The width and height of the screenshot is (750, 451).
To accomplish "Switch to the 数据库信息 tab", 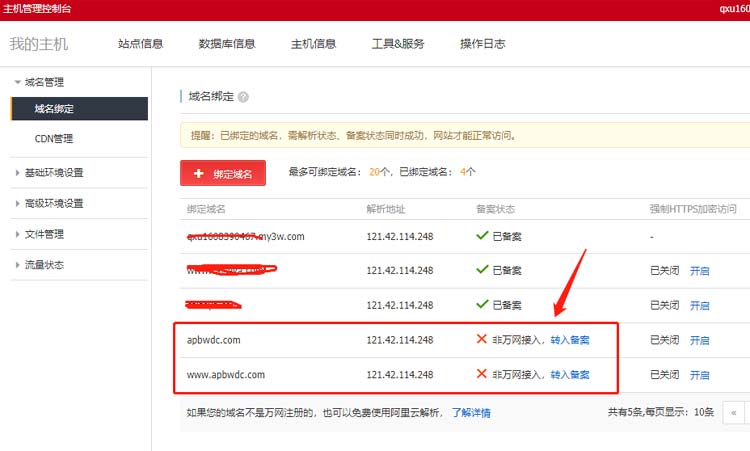I will coord(226,44).
